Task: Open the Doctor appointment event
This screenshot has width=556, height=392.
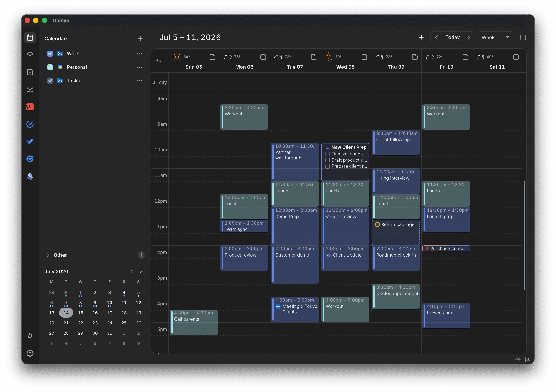Action: pyautogui.click(x=395, y=297)
